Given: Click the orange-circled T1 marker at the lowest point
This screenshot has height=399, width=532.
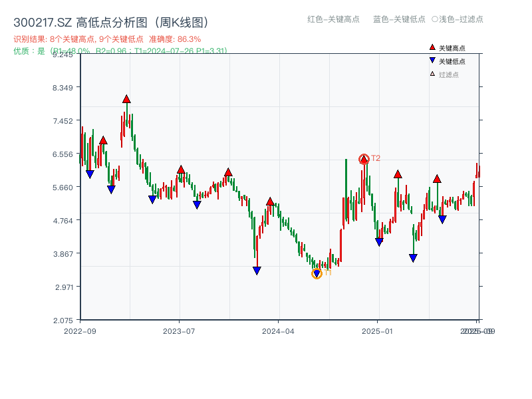Looking at the screenshot, I should [x=317, y=273].
